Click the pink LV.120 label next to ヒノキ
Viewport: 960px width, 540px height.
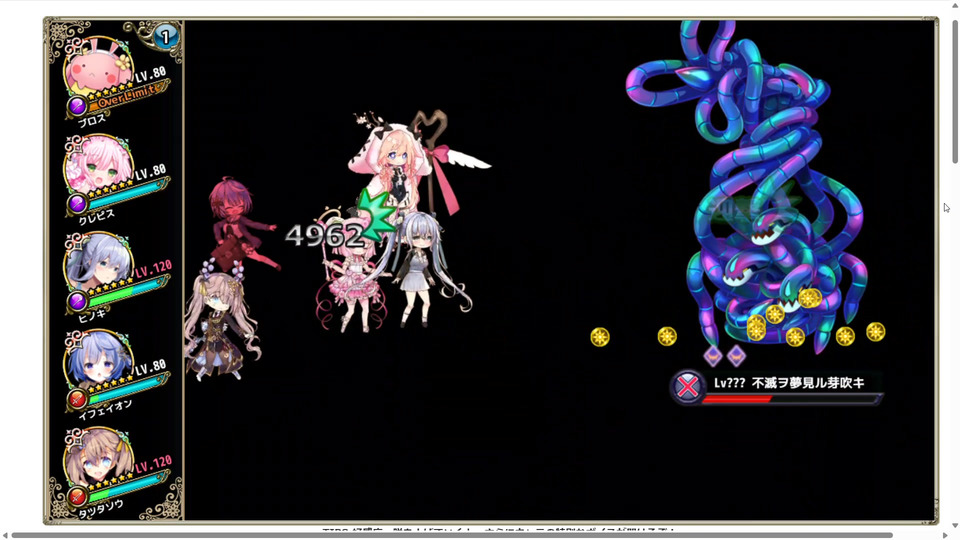tap(153, 269)
